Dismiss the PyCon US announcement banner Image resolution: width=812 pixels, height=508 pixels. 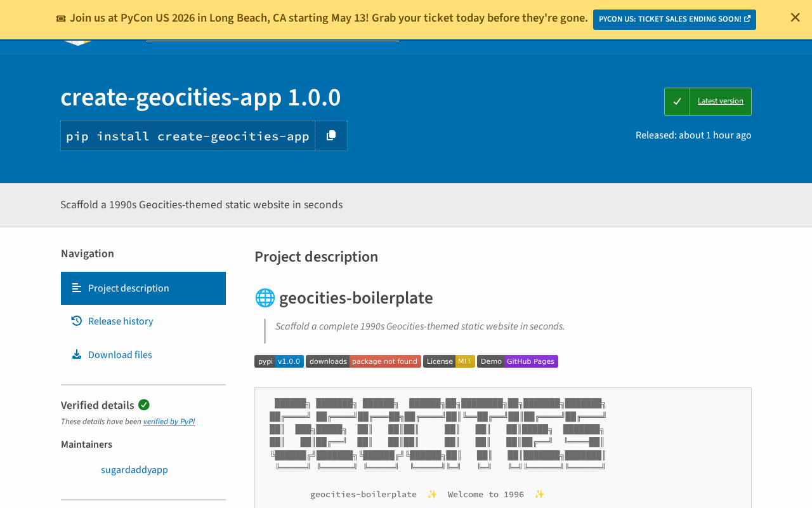click(x=795, y=18)
